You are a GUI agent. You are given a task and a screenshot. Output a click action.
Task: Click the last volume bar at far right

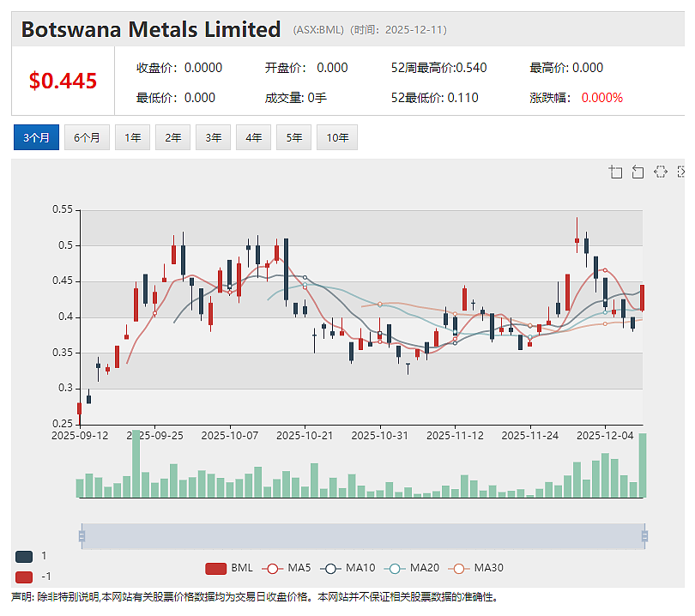tap(643, 465)
